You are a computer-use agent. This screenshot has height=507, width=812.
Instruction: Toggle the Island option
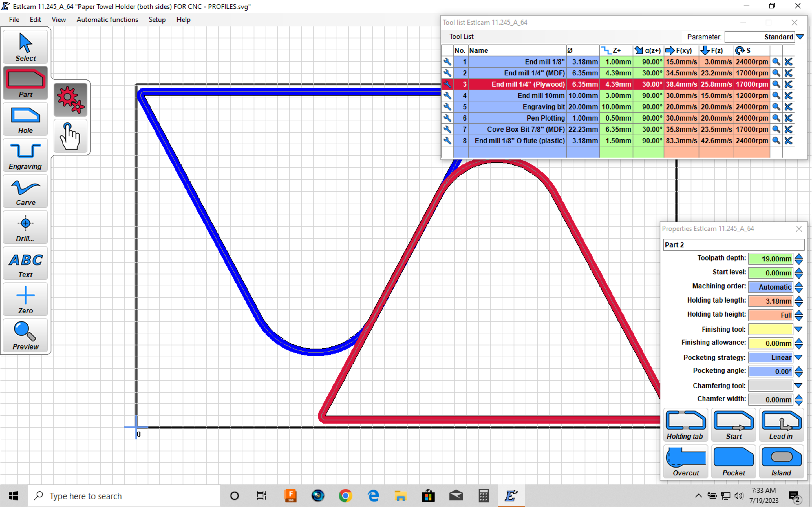[782, 462]
